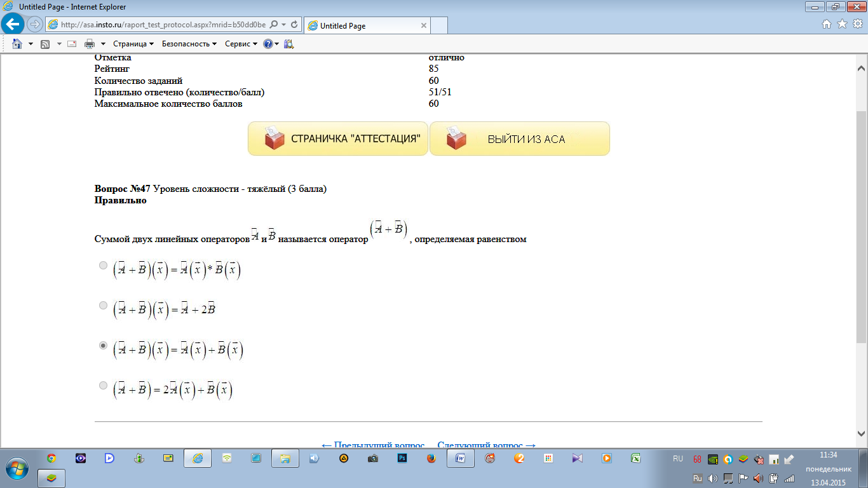Select the Untitled Page tab
This screenshot has width=868, height=488.
click(367, 25)
